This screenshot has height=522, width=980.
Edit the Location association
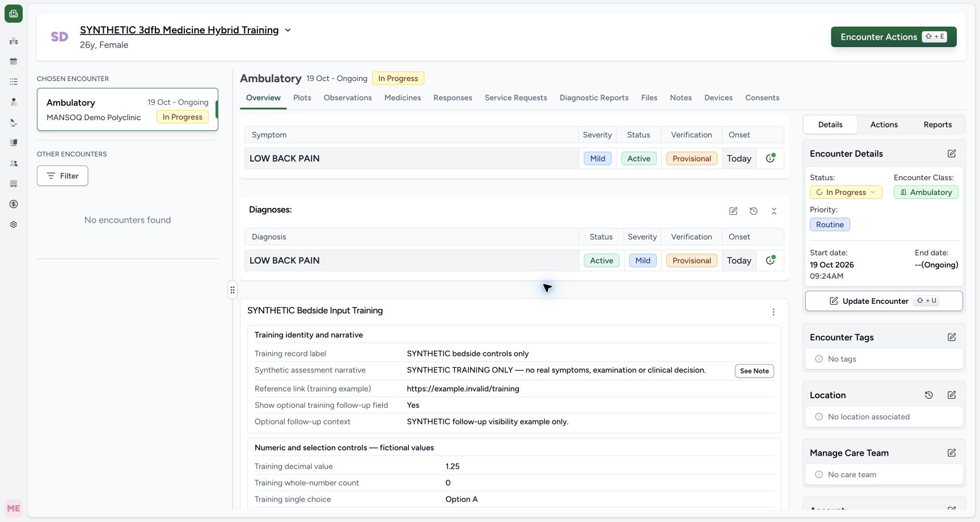point(952,395)
